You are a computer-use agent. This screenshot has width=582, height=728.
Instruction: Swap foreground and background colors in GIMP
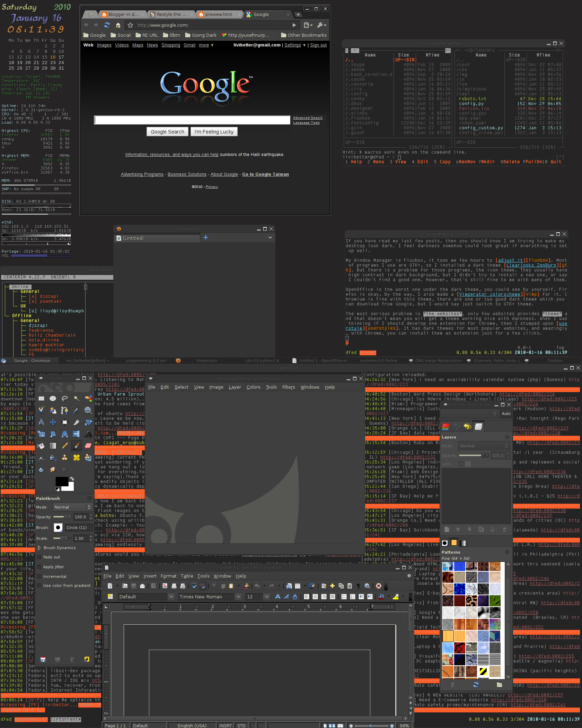click(72, 479)
